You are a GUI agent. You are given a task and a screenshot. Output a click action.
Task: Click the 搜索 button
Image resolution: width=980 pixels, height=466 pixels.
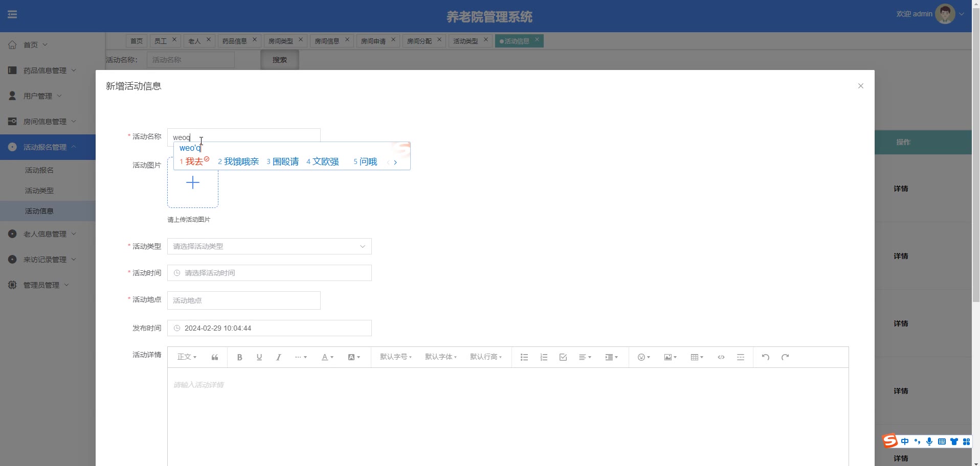[280, 60]
